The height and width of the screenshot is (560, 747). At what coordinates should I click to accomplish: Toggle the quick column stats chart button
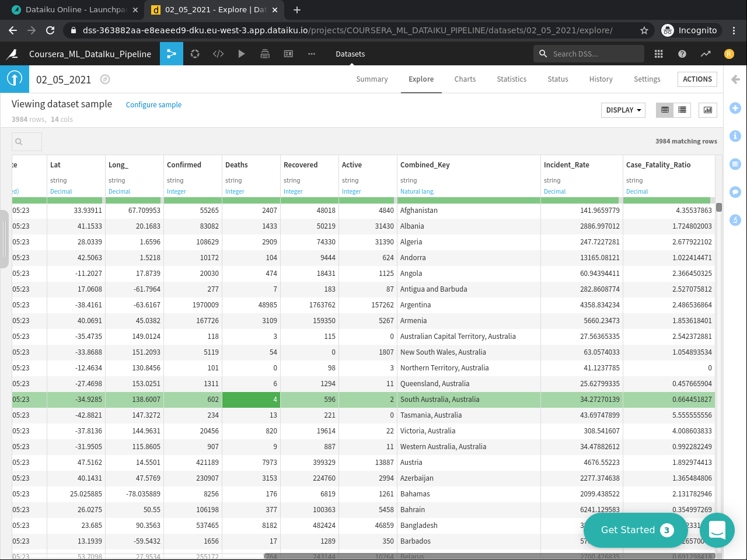click(x=708, y=110)
